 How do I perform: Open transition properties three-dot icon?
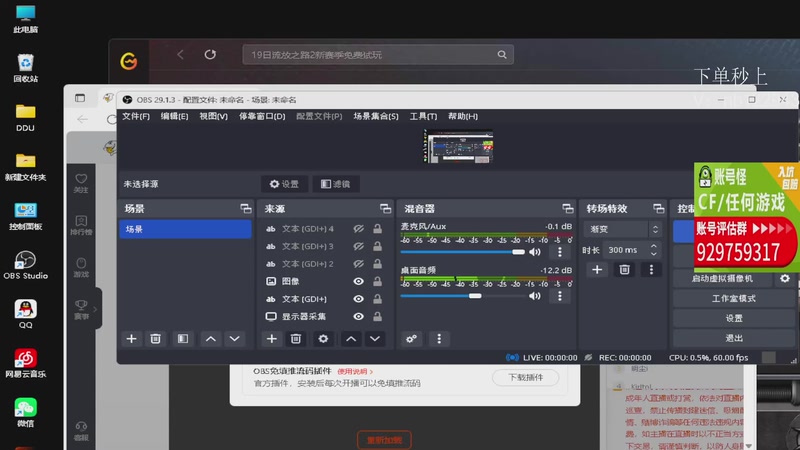[x=651, y=269]
